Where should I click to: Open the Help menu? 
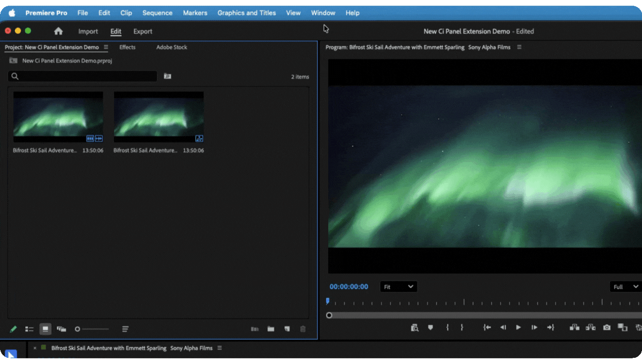[352, 13]
